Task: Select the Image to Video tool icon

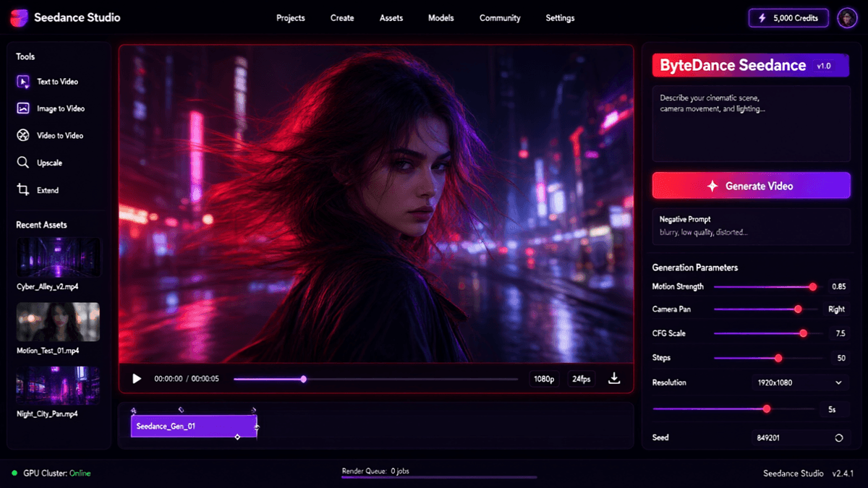Action: click(x=23, y=108)
